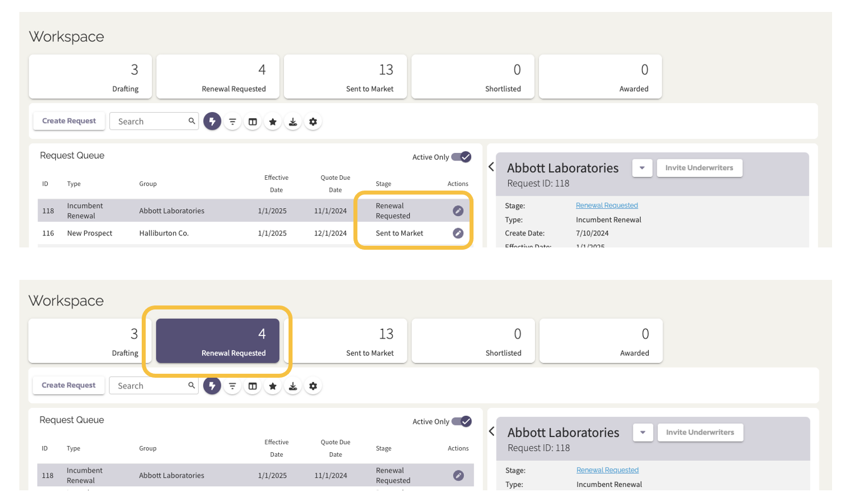Open the Renewal Requested stage link in the lower detail panel

pos(607,470)
